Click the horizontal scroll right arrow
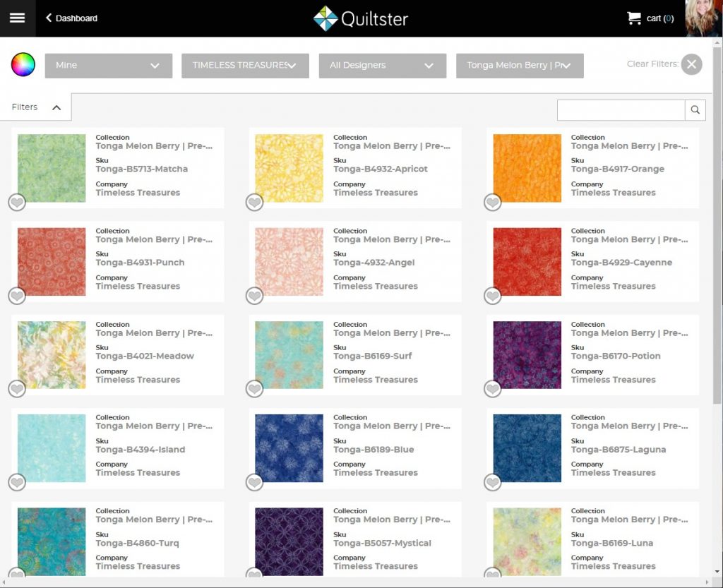Screen dimensions: 723x588 click(x=709, y=582)
